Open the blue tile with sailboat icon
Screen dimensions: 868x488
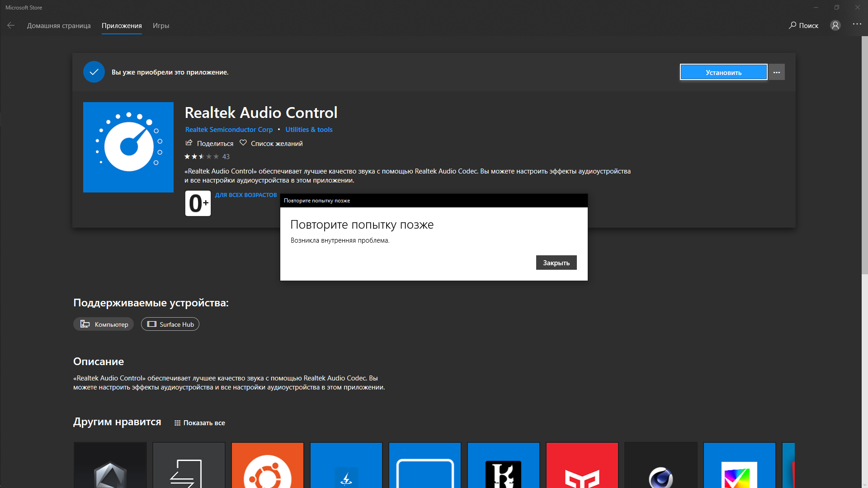[346, 465]
